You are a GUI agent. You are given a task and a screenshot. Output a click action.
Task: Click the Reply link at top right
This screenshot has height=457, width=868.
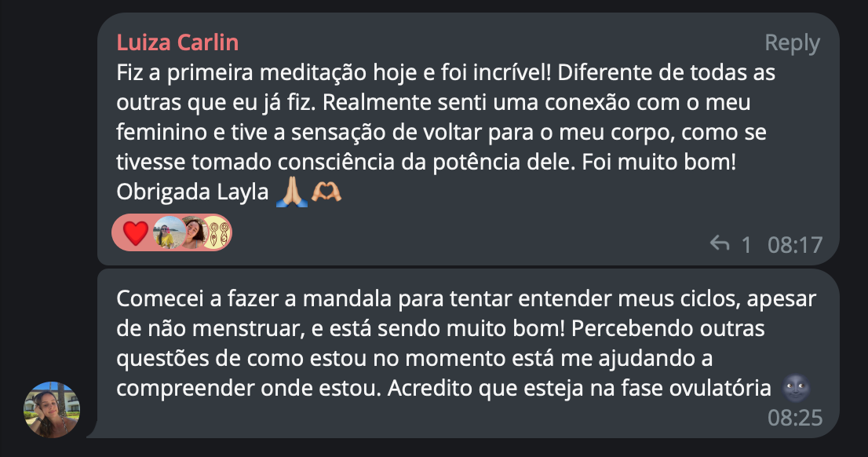click(x=793, y=43)
